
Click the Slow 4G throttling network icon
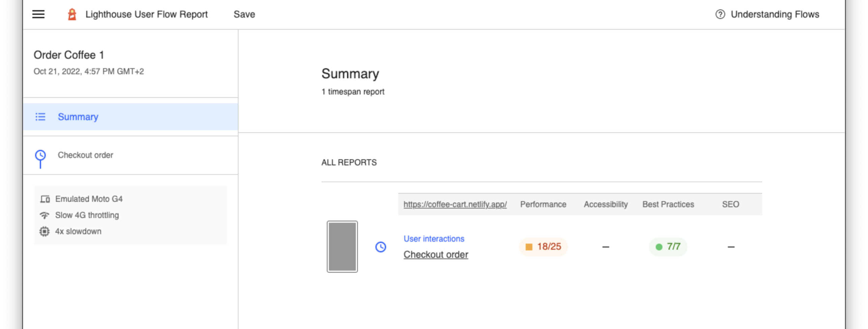pyautogui.click(x=44, y=215)
